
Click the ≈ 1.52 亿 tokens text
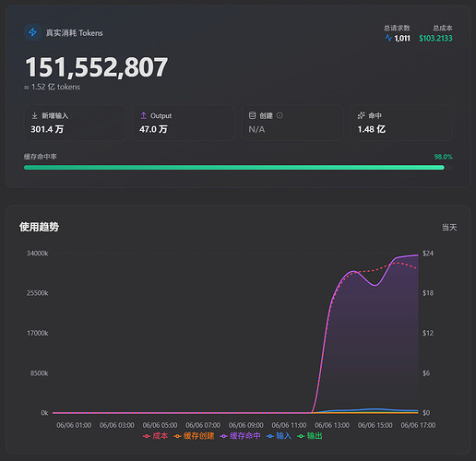point(53,87)
